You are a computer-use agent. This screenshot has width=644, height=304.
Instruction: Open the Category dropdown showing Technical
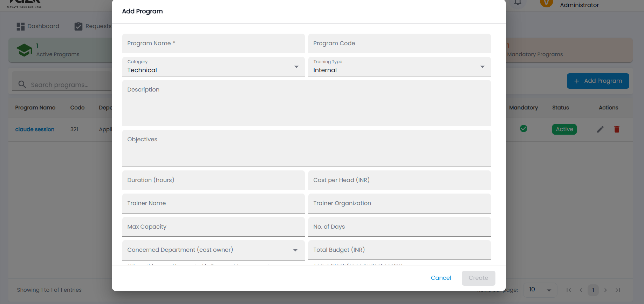[x=213, y=67]
